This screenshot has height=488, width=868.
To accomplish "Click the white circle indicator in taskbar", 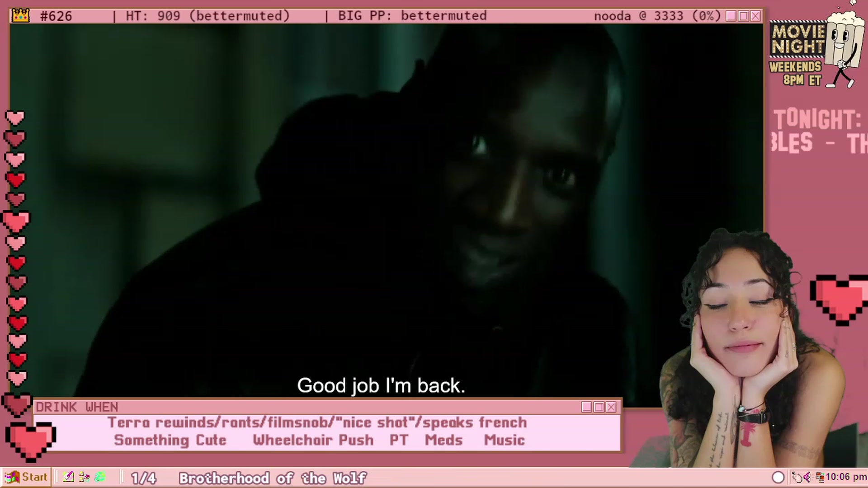I will coord(778,477).
